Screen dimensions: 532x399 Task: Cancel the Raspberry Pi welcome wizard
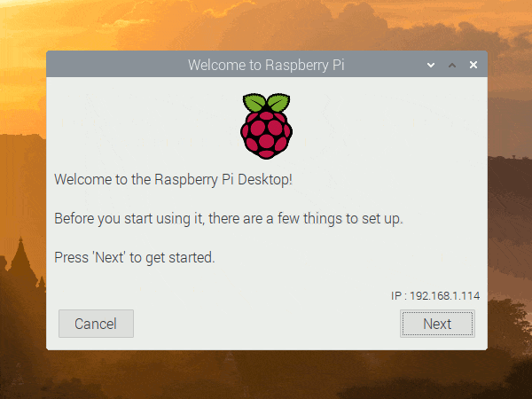[x=96, y=324]
